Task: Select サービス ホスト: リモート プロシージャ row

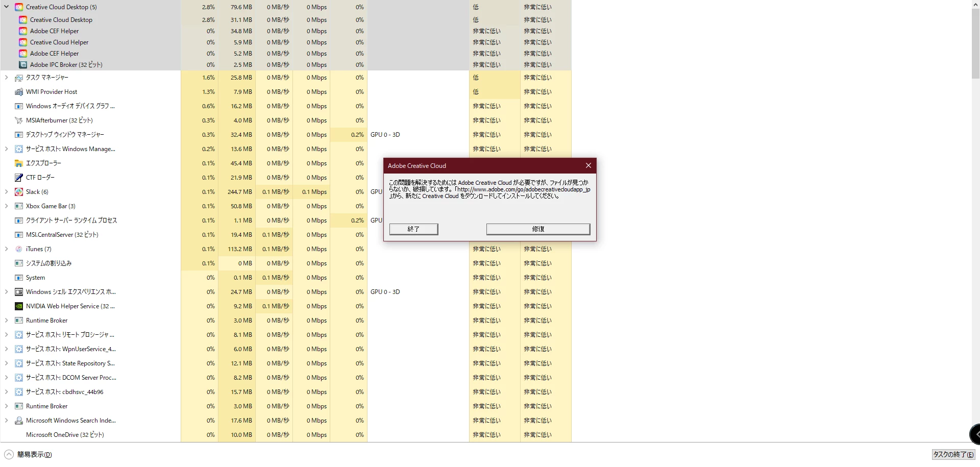Action: coord(286,335)
